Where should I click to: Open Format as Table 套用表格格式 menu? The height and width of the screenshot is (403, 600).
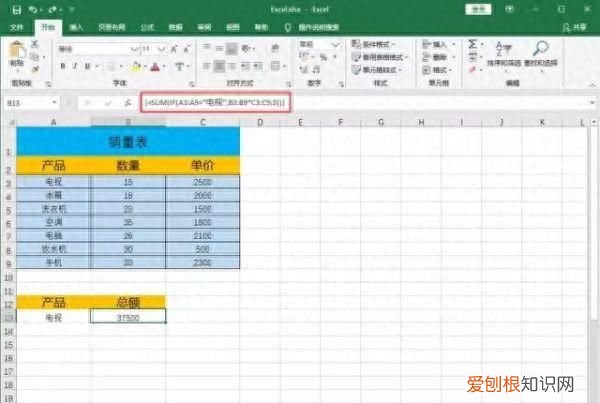380,57
